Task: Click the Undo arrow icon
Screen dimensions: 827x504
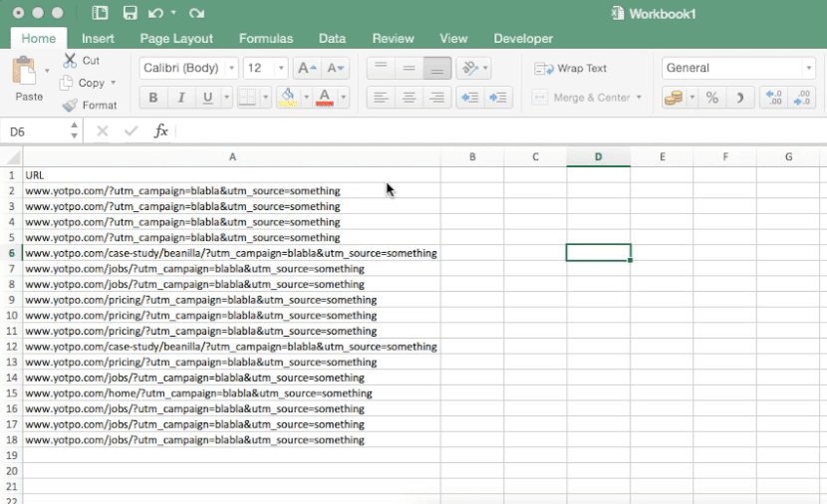Action: (x=155, y=13)
